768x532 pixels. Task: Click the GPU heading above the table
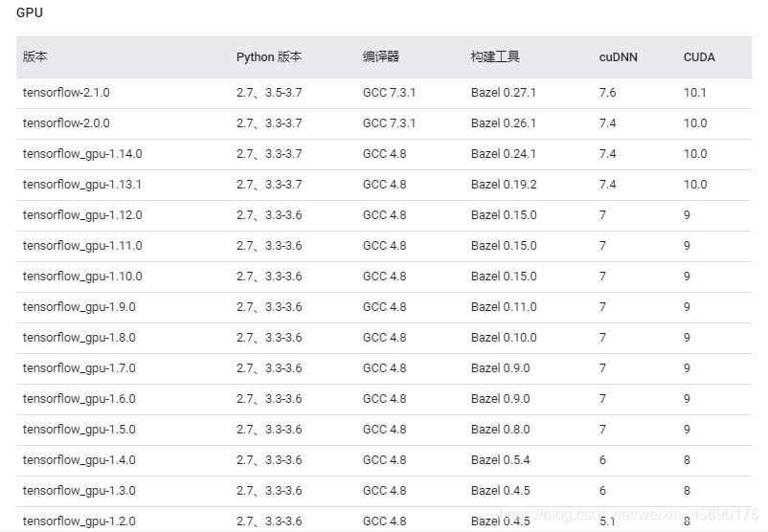(30, 12)
